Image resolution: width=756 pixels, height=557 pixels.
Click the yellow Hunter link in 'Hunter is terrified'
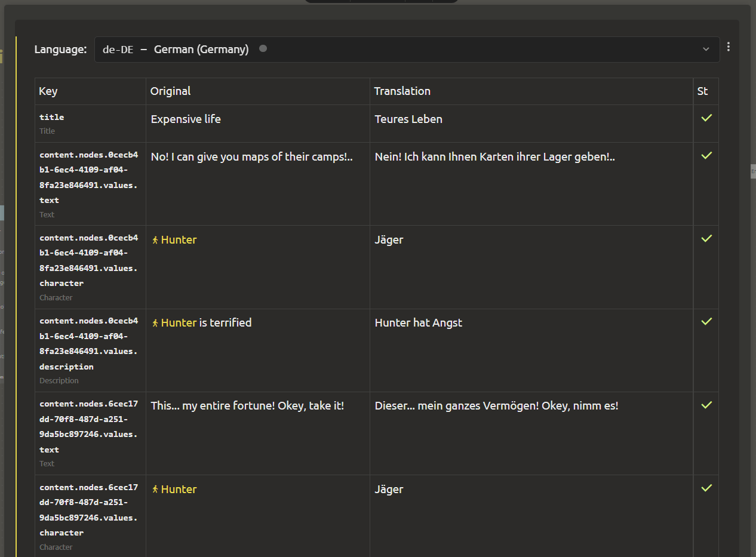[179, 323]
